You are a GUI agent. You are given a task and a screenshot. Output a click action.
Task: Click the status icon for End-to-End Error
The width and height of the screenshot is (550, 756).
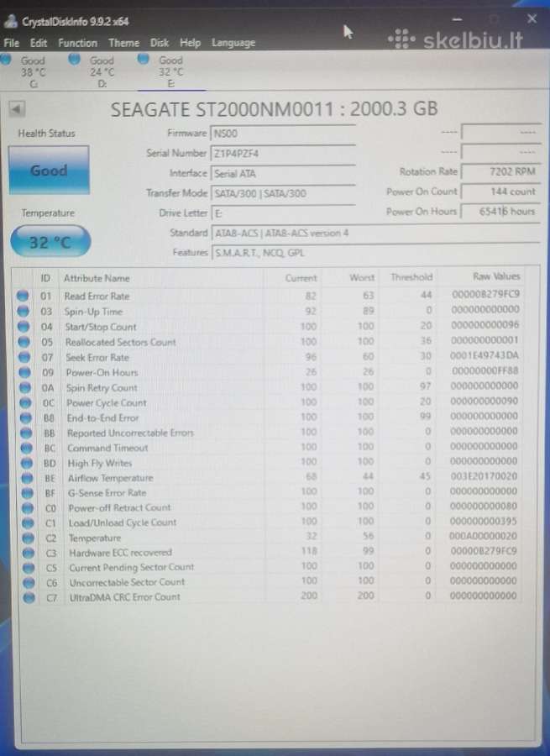[26, 417]
